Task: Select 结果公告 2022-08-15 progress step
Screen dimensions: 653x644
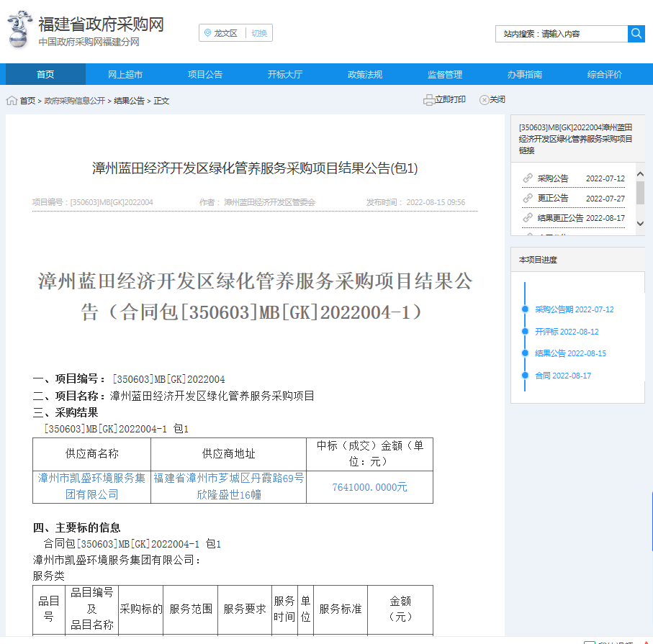Action: 570,353
